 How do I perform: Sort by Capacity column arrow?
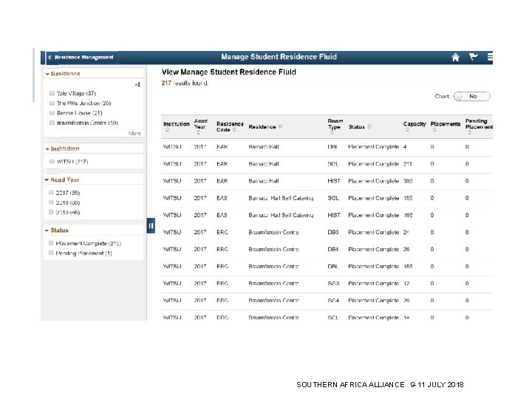[407, 130]
